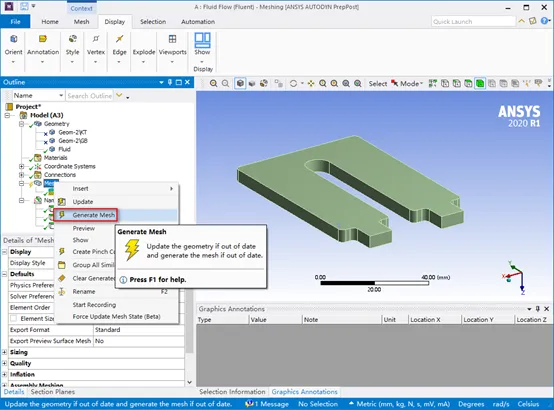Click the Show display tool

[202, 49]
